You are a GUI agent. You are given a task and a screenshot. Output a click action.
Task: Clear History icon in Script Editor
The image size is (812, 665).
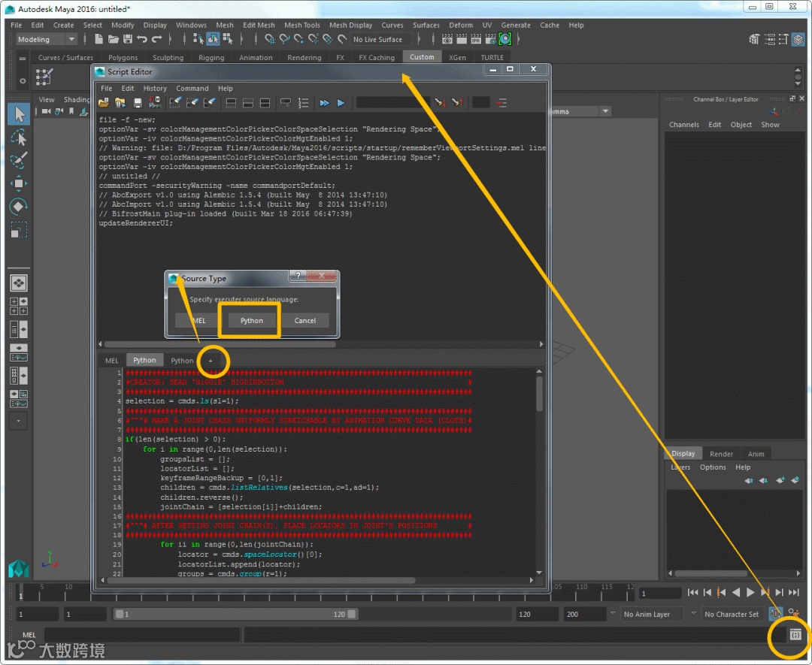point(175,103)
